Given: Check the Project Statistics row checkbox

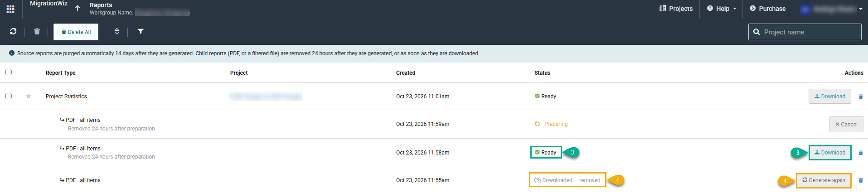Looking at the screenshot, I should tap(9, 96).
